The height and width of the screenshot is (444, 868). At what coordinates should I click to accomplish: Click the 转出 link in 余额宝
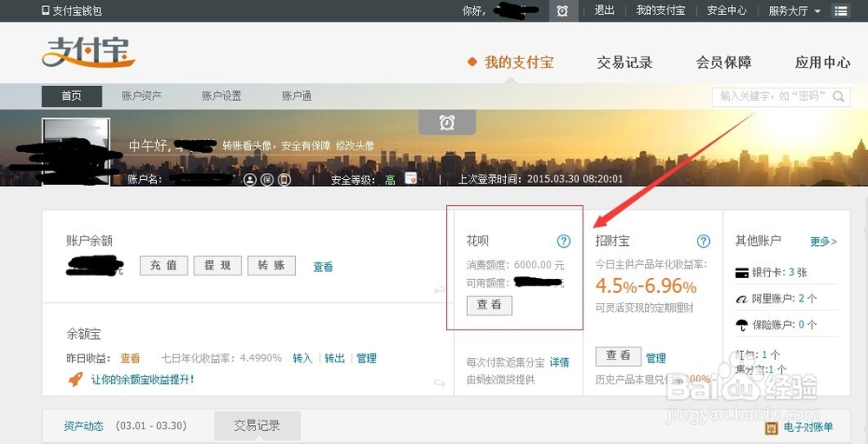[x=335, y=358]
